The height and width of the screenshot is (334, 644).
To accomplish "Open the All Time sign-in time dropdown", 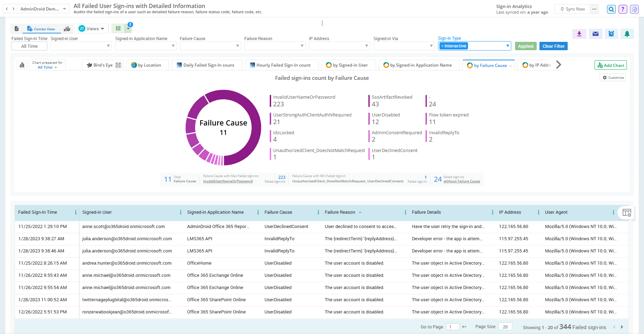I will pyautogui.click(x=29, y=46).
